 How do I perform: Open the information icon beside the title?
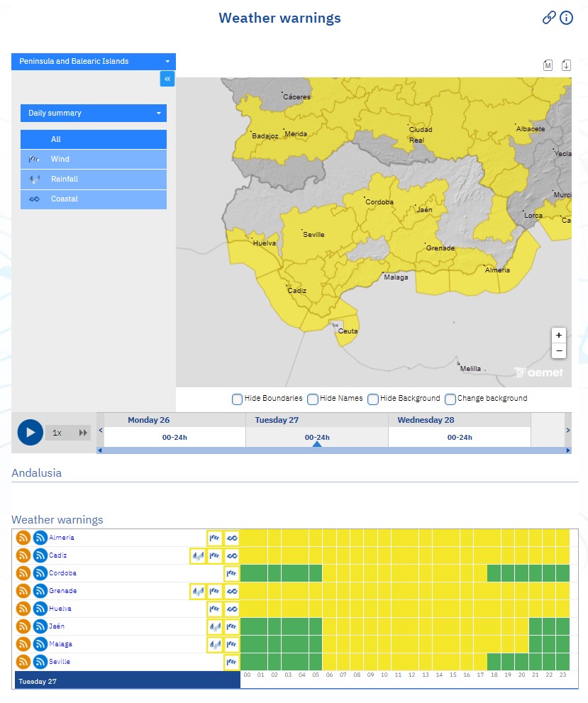point(566,18)
